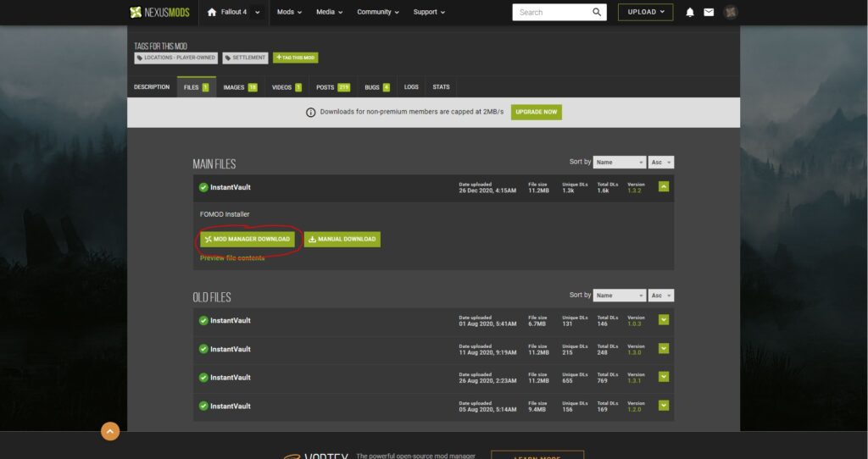Screen dimensions: 868x459
Task: Click the orange back-to-top arrow button
Action: click(110, 431)
